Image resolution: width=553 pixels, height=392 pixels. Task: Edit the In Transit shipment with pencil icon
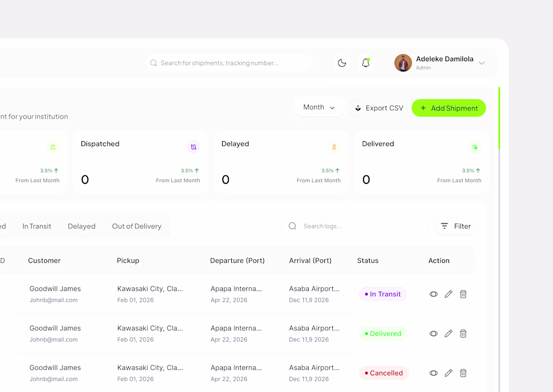point(448,294)
